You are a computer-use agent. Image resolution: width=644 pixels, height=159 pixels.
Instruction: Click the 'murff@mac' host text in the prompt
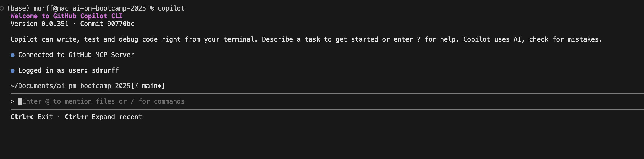pyautogui.click(x=51, y=8)
